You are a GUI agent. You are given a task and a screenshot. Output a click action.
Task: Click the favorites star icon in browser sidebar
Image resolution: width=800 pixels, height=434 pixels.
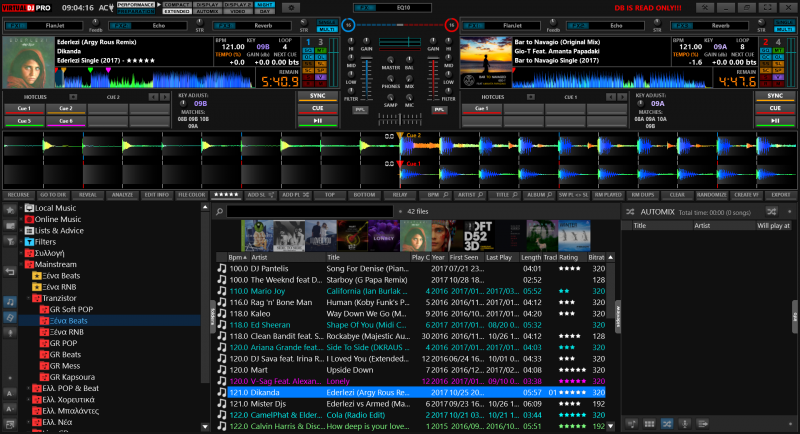click(x=10, y=210)
